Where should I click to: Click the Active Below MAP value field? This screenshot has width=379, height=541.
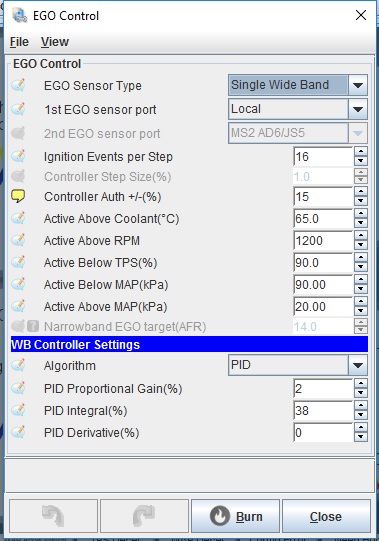click(323, 285)
